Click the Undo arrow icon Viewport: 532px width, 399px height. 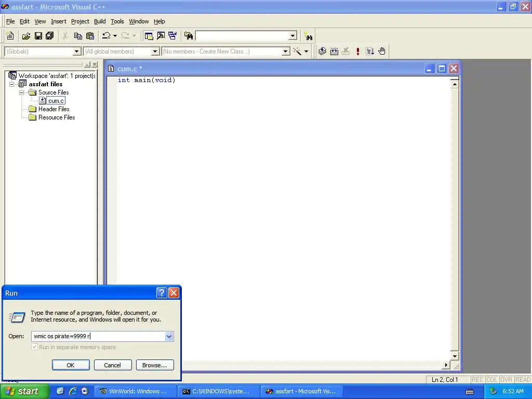point(106,36)
